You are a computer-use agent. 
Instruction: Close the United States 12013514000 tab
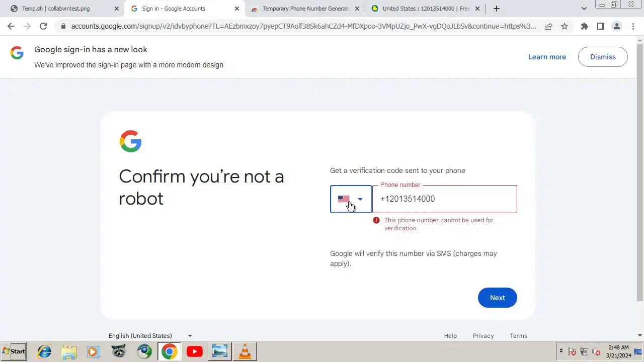pos(477,9)
